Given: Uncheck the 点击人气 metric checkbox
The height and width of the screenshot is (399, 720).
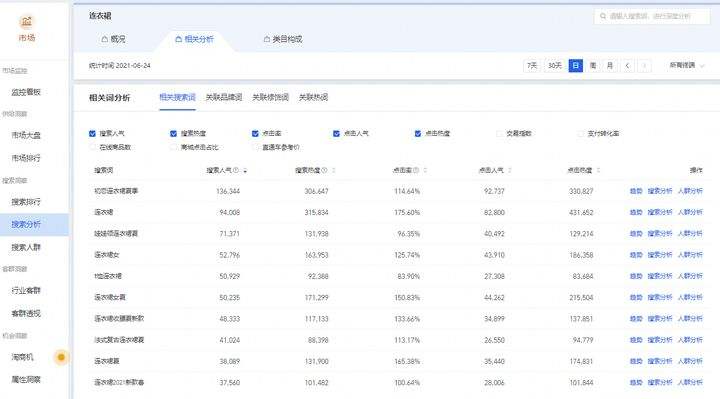Looking at the screenshot, I should [x=336, y=134].
